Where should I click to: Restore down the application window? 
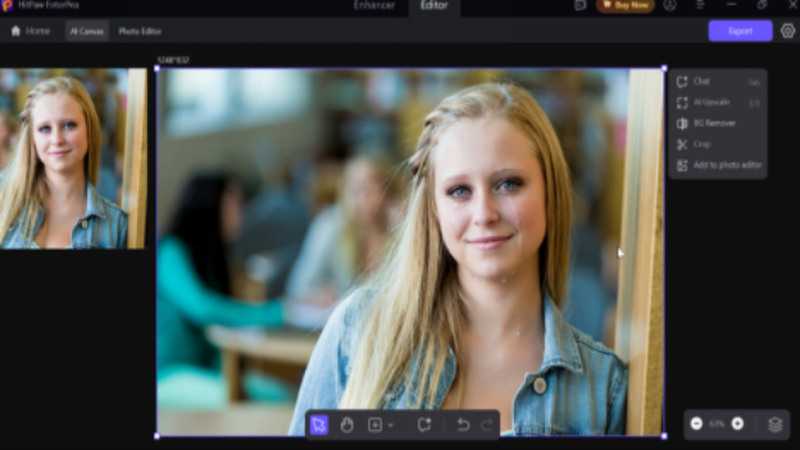(762, 5)
